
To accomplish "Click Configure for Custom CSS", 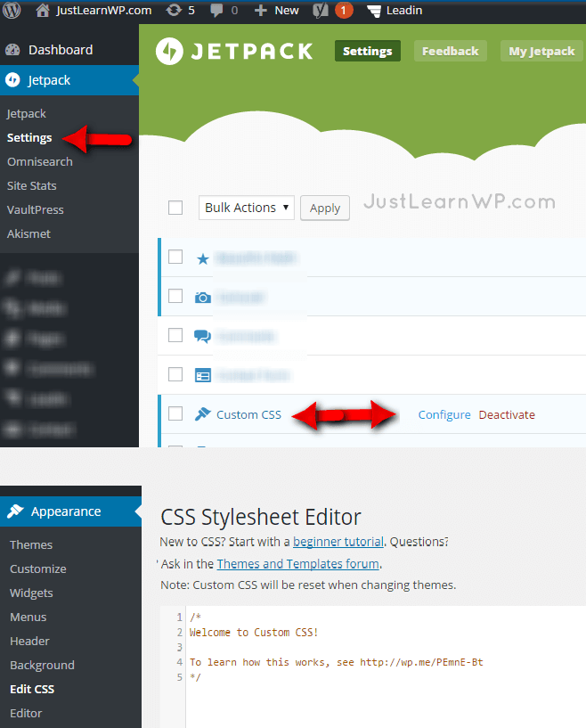I will tap(444, 414).
